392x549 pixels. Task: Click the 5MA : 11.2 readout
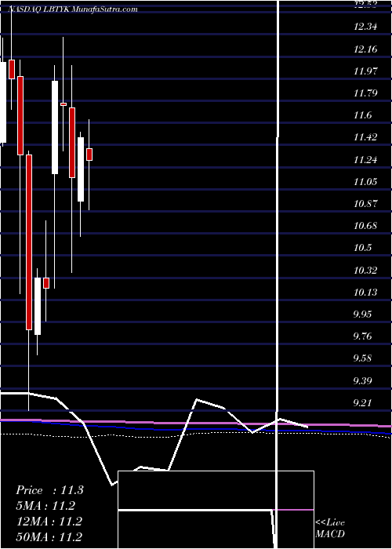(x=45, y=506)
